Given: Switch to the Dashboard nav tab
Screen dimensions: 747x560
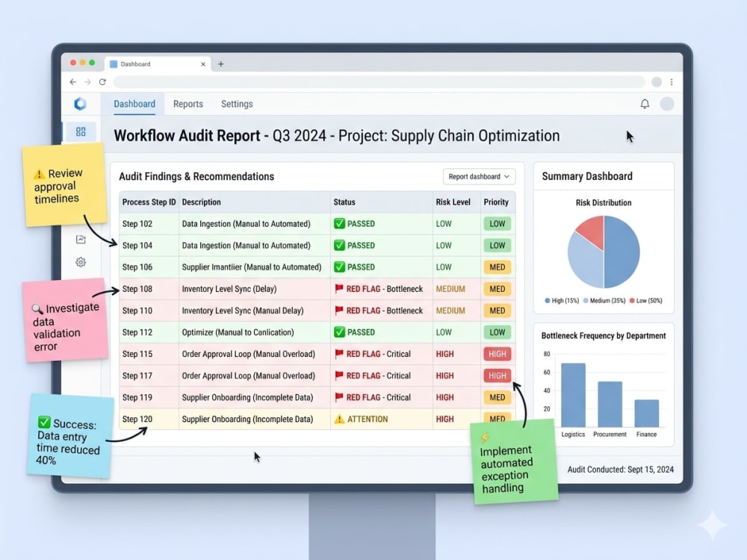Looking at the screenshot, I should 134,104.
